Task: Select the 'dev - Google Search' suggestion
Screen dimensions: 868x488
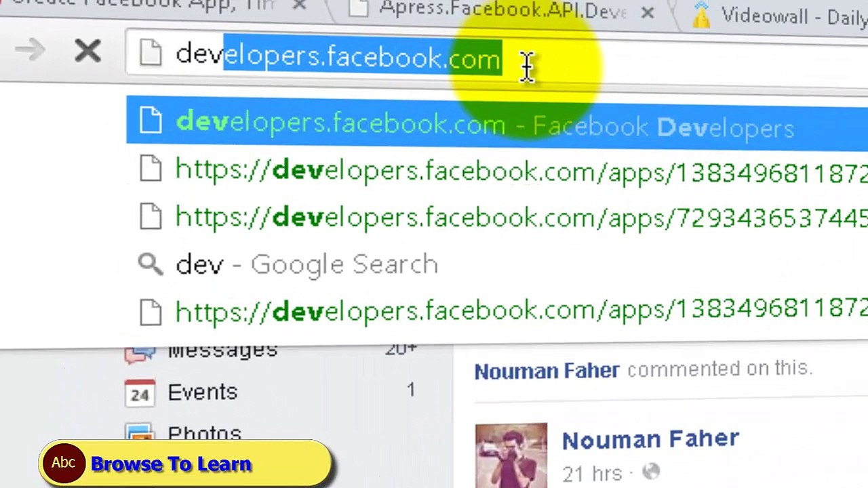Action: (x=497, y=264)
